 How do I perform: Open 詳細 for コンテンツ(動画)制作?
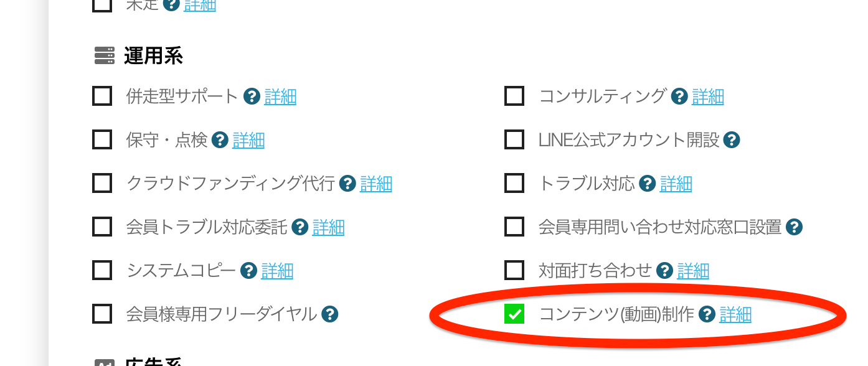click(735, 315)
